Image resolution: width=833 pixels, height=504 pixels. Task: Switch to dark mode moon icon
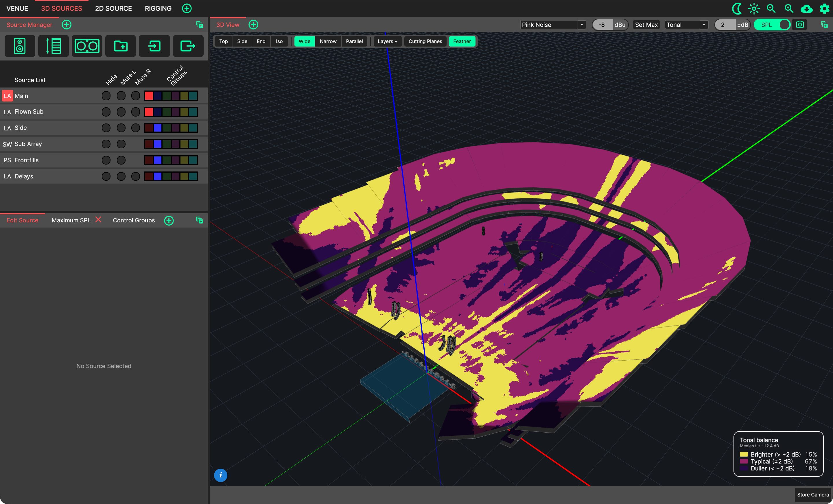point(737,8)
